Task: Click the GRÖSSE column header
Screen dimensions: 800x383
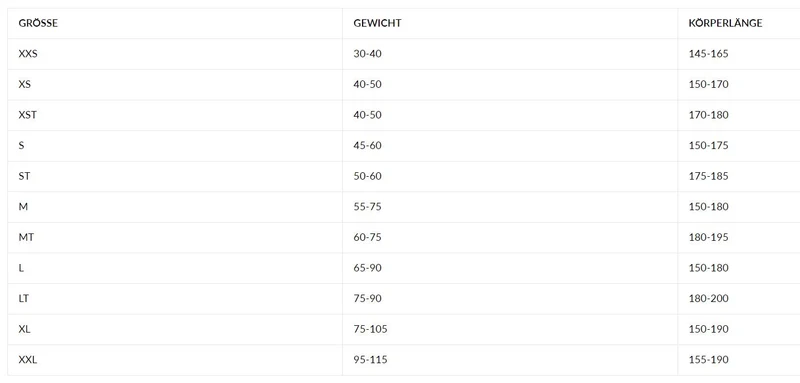Action: [x=38, y=23]
